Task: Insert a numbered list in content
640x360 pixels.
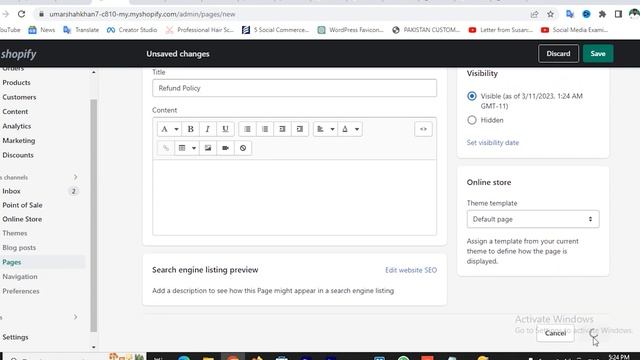Action: [265, 129]
